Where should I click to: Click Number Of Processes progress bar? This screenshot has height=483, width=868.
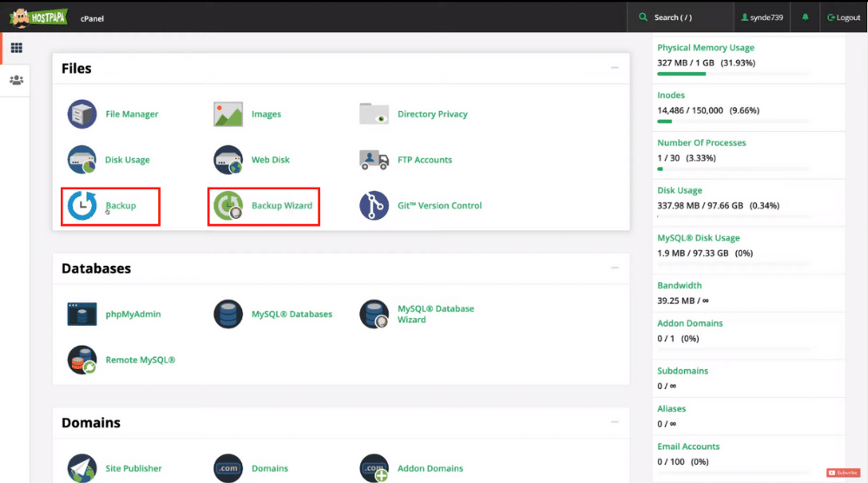tap(733, 169)
